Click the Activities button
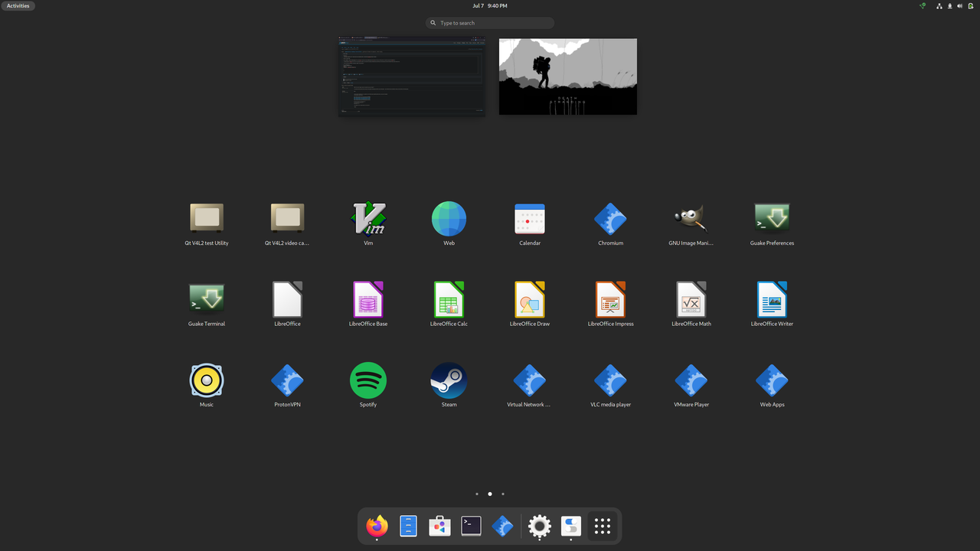This screenshot has width=980, height=551. [x=18, y=5]
